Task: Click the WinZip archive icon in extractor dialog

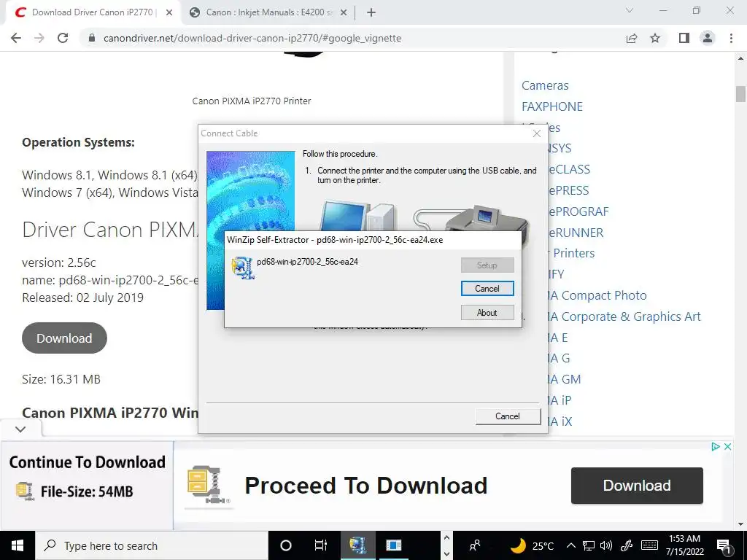Action: point(242,268)
